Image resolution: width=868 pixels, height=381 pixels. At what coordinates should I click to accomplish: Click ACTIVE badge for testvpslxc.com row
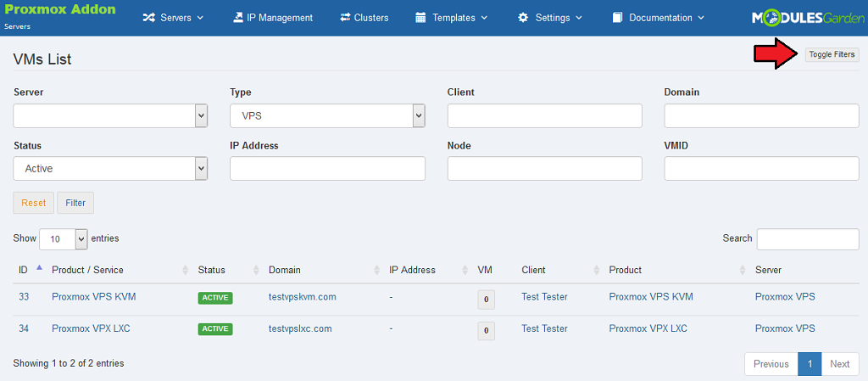(215, 329)
